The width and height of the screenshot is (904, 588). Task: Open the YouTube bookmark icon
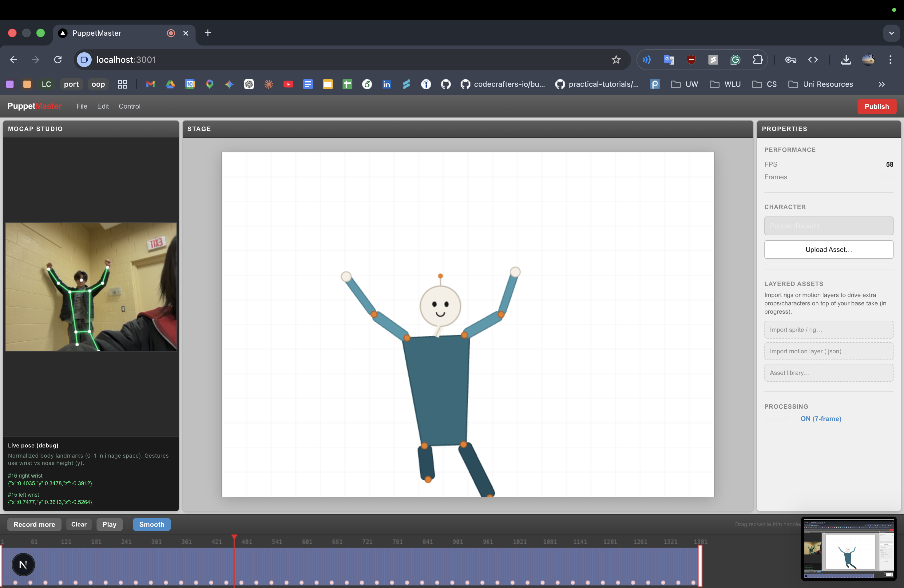pyautogui.click(x=288, y=84)
